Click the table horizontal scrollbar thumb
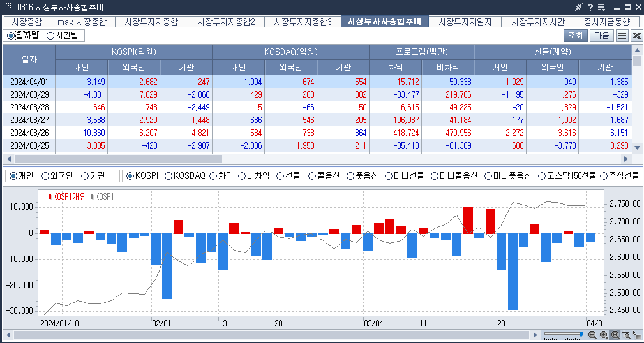 [x=118, y=159]
